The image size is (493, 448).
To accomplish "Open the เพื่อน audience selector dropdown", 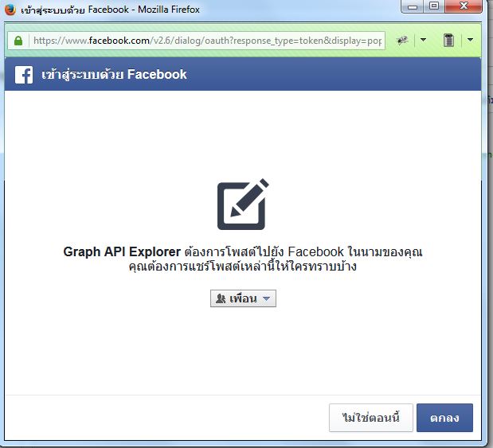I will coord(243,298).
